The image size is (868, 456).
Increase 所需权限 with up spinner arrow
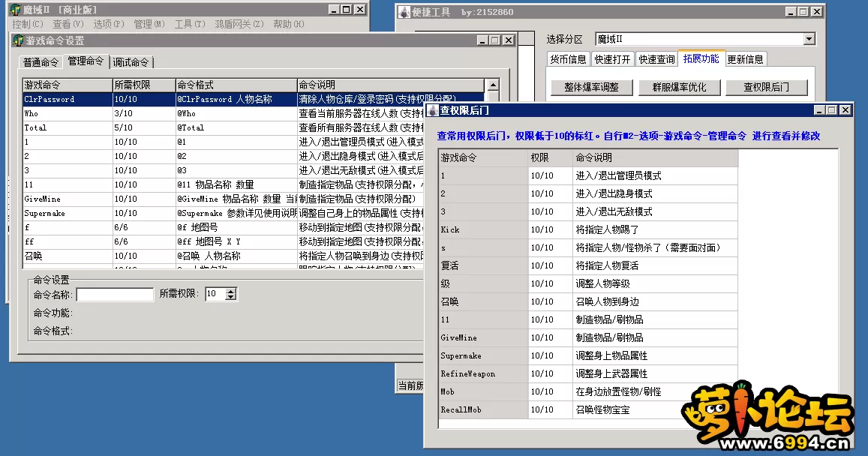(231, 290)
